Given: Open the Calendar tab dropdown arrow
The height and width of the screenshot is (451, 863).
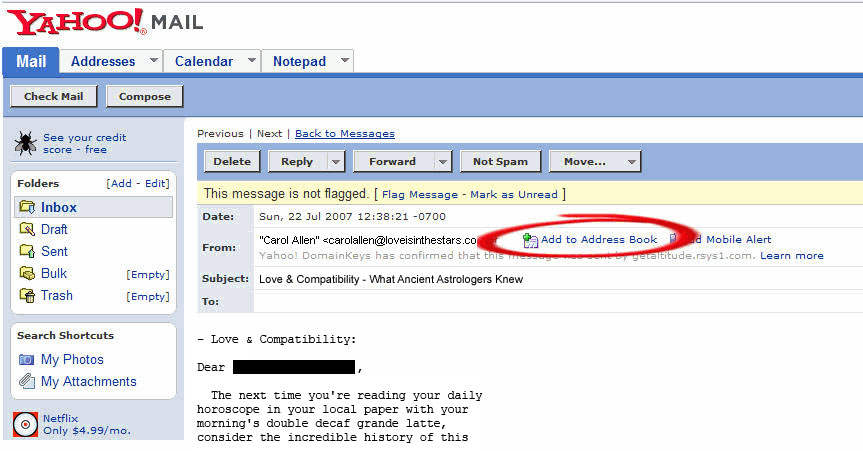Looking at the screenshot, I should coord(252,60).
